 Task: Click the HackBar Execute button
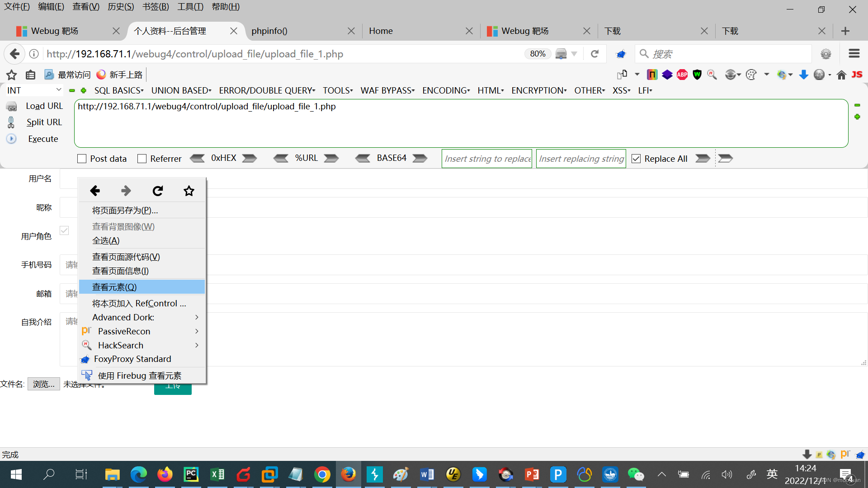coord(43,139)
